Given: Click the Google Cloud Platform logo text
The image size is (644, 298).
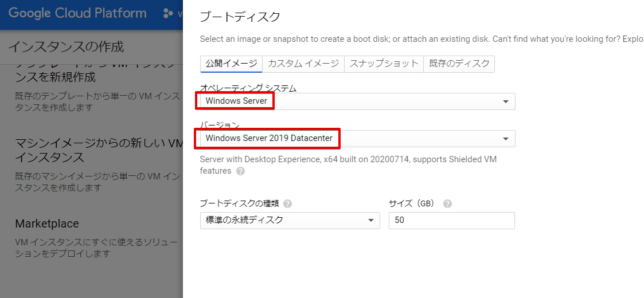Looking at the screenshot, I should click(77, 13).
